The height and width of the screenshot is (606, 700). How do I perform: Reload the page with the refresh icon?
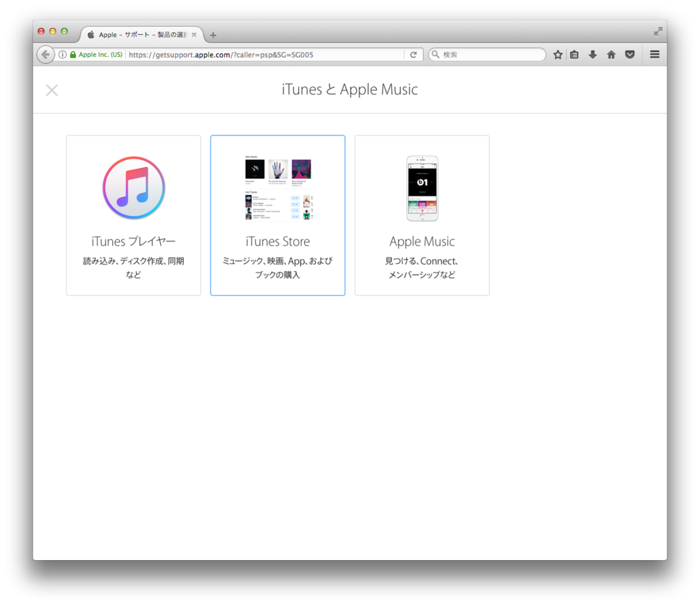pos(414,55)
